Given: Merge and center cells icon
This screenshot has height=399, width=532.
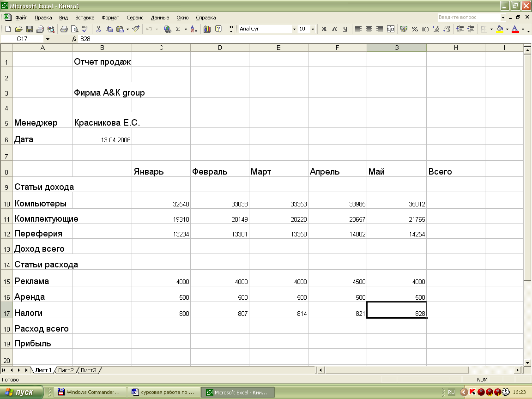Looking at the screenshot, I should pos(391,29).
